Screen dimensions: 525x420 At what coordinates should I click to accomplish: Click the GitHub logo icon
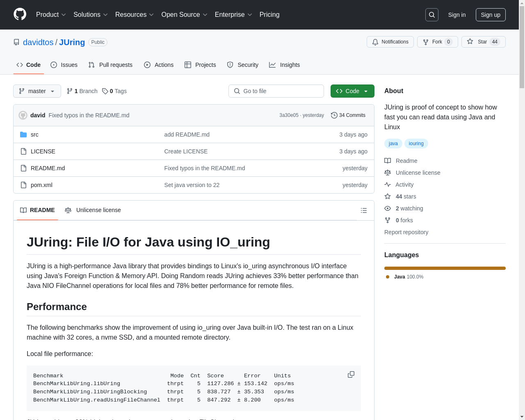click(20, 14)
